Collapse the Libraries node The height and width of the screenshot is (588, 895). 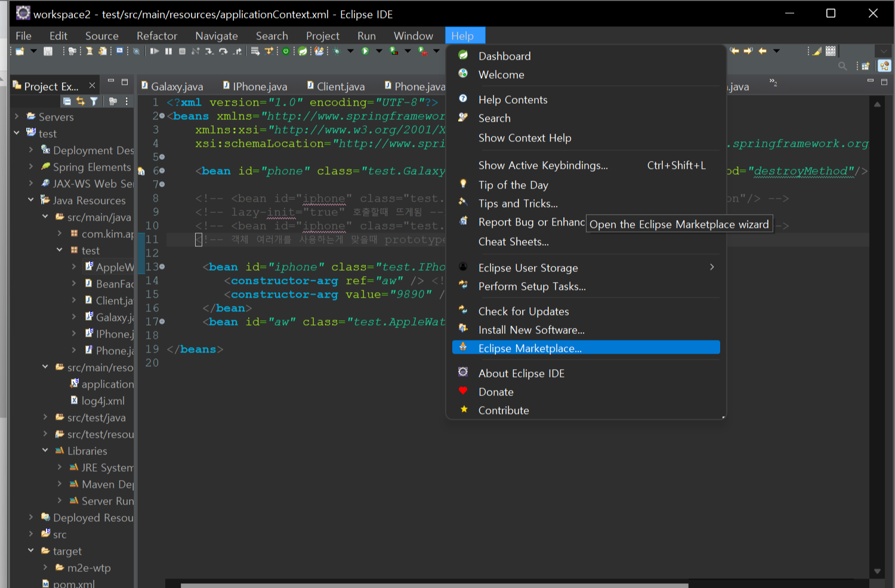coord(45,450)
